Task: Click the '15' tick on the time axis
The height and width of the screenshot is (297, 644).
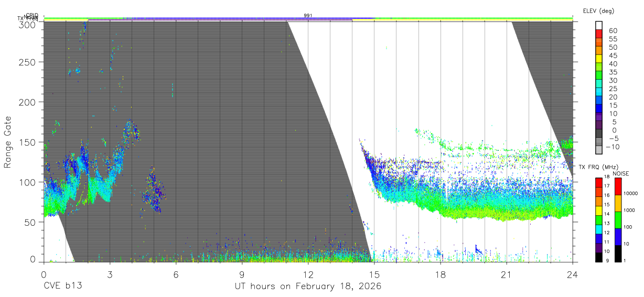Action: pos(374,274)
